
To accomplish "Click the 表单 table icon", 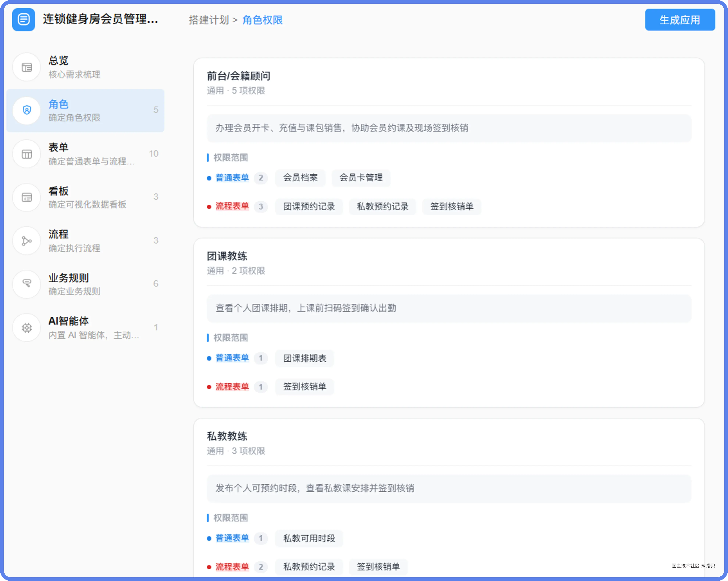I will [27, 154].
